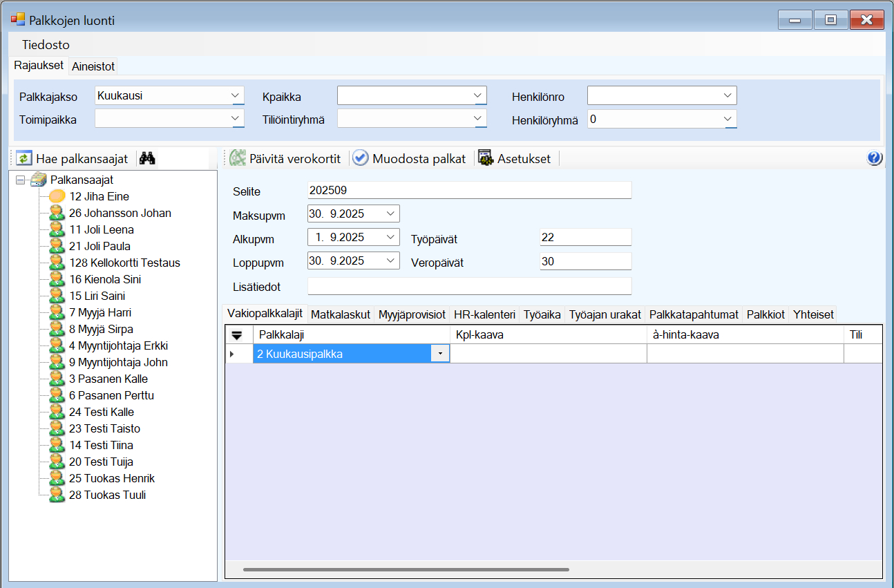894x588 pixels.
Task: Collapse the Palkansaajat tree node
Action: 20,180
